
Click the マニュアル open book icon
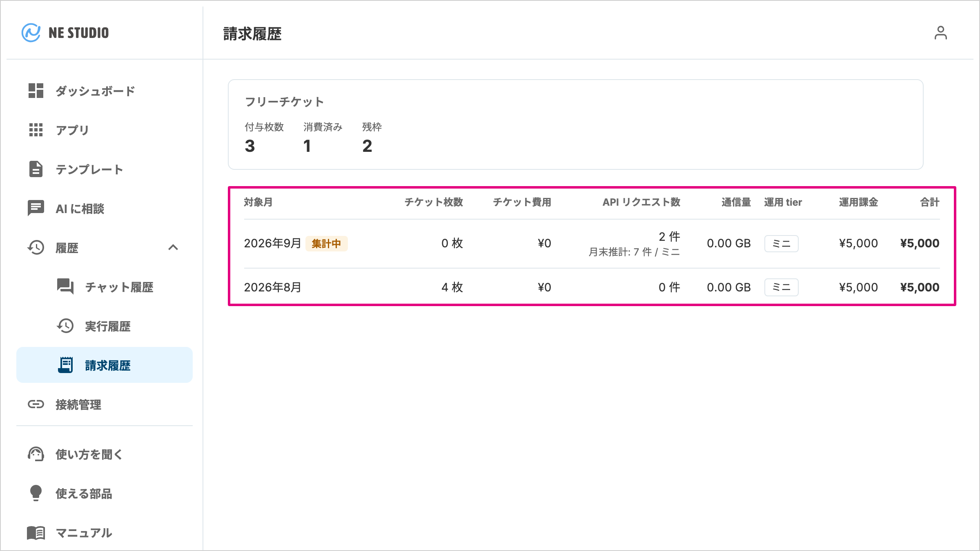click(x=36, y=533)
